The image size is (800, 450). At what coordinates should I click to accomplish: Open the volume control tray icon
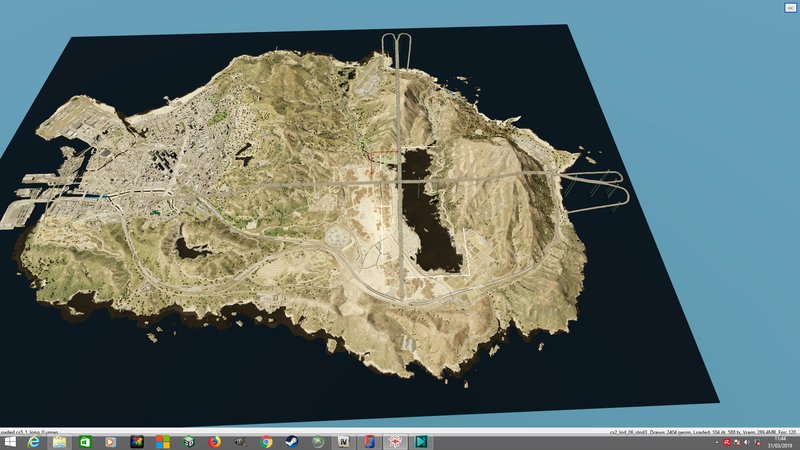tap(747, 442)
